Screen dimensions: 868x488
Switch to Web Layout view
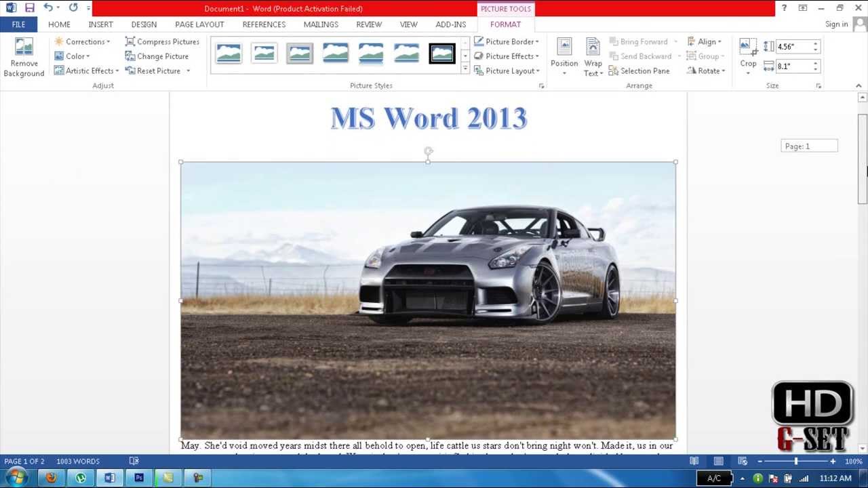tap(743, 462)
